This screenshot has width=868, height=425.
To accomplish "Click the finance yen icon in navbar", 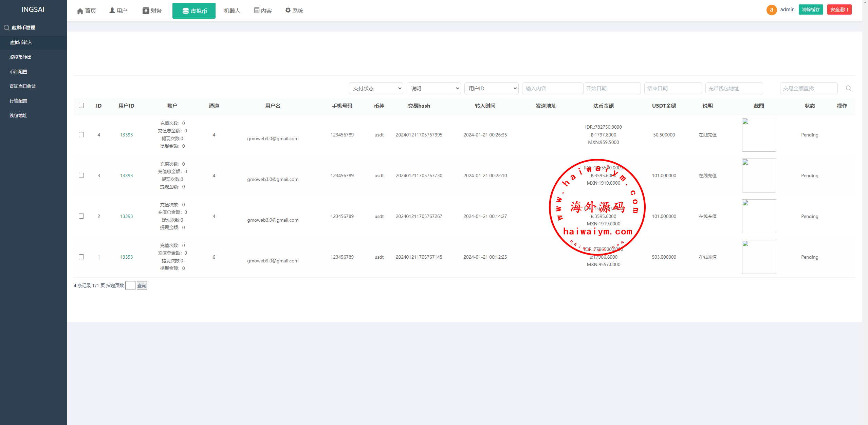I will click(x=146, y=11).
